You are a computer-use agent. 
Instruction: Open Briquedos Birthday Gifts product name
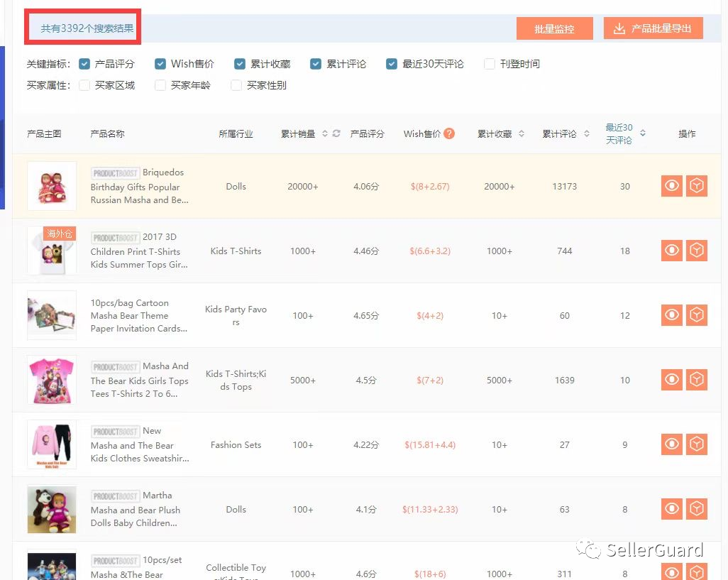pyautogui.click(x=140, y=186)
